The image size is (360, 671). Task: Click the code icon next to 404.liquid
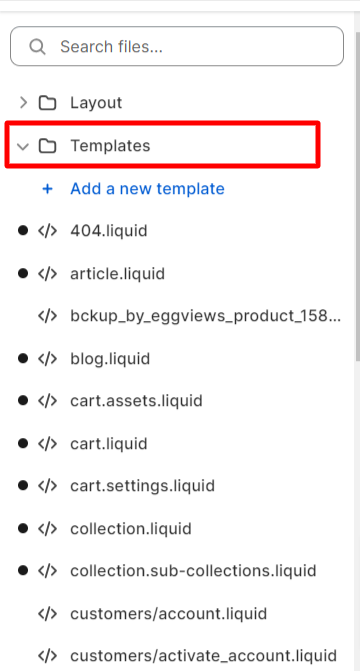(47, 231)
